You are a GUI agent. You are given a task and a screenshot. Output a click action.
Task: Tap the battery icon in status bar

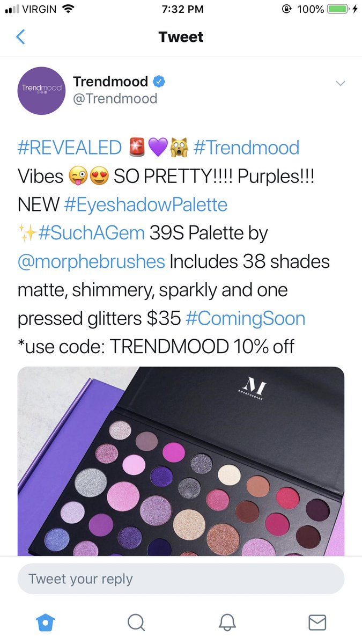tap(337, 9)
